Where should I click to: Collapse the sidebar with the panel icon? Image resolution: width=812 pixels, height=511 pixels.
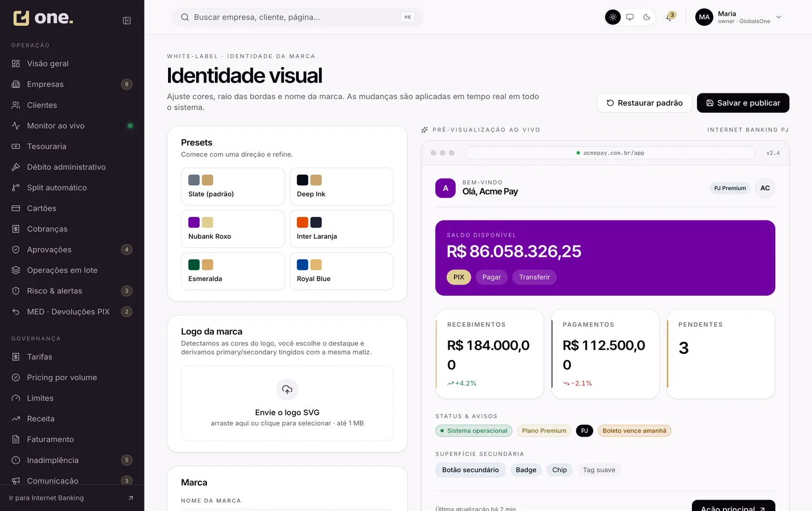pos(127,21)
